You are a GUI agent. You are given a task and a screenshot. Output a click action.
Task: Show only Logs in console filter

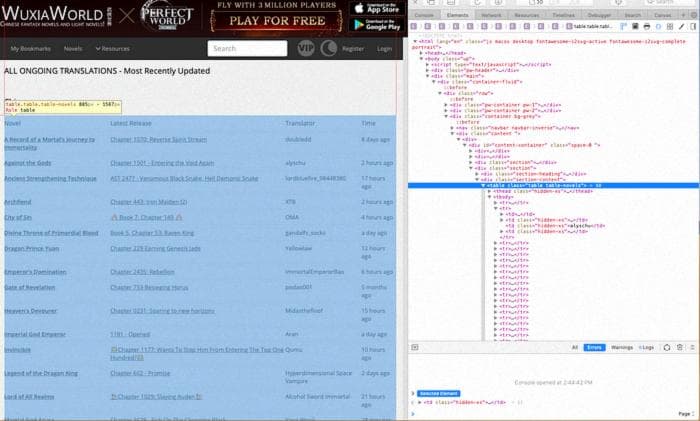[x=647, y=347]
